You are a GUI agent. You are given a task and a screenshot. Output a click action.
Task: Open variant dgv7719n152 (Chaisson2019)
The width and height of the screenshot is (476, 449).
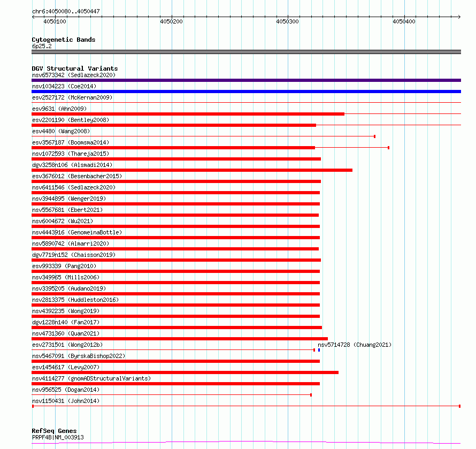74,255
